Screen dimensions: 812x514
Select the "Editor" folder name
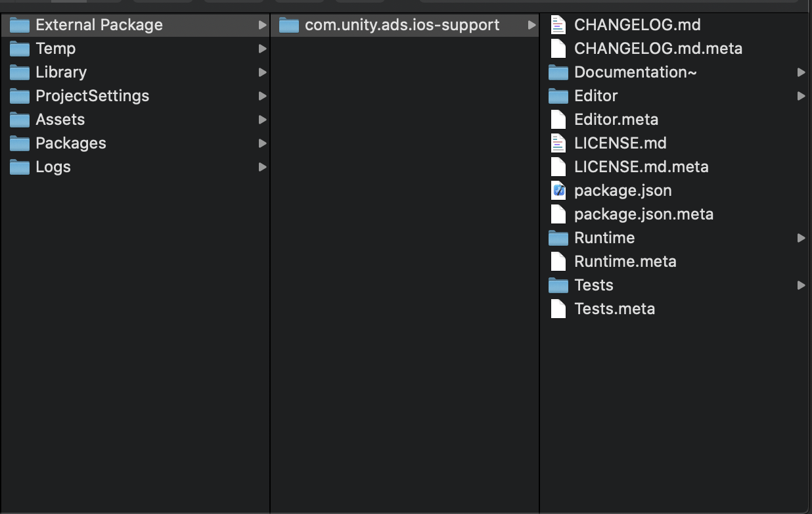pos(596,96)
